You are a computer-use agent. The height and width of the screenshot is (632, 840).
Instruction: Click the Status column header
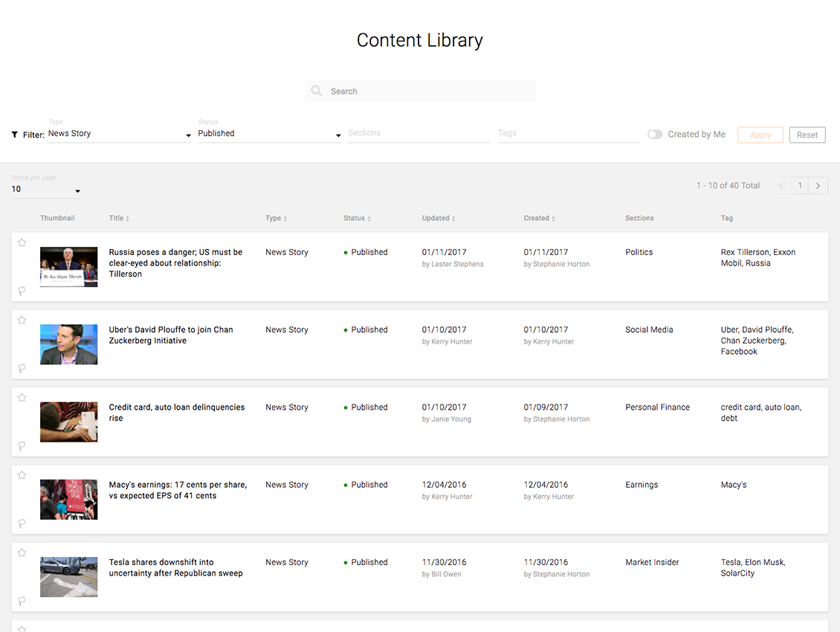click(x=356, y=218)
